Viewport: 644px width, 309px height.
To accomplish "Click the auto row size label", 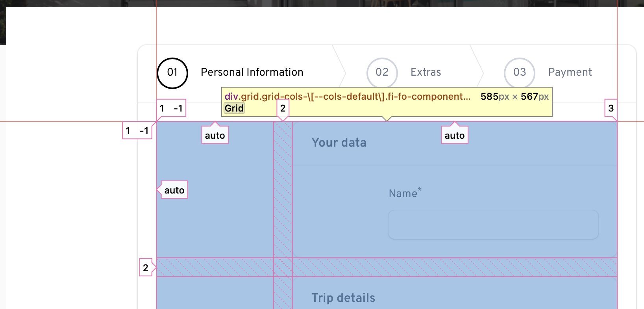I will point(174,190).
